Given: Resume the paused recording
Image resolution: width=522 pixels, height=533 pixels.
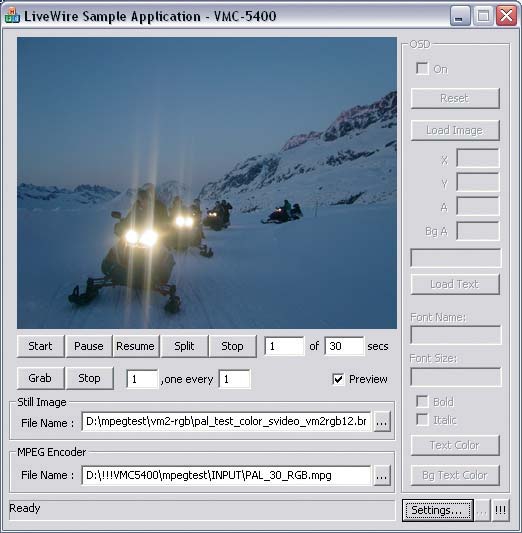Looking at the screenshot, I should 136,346.
